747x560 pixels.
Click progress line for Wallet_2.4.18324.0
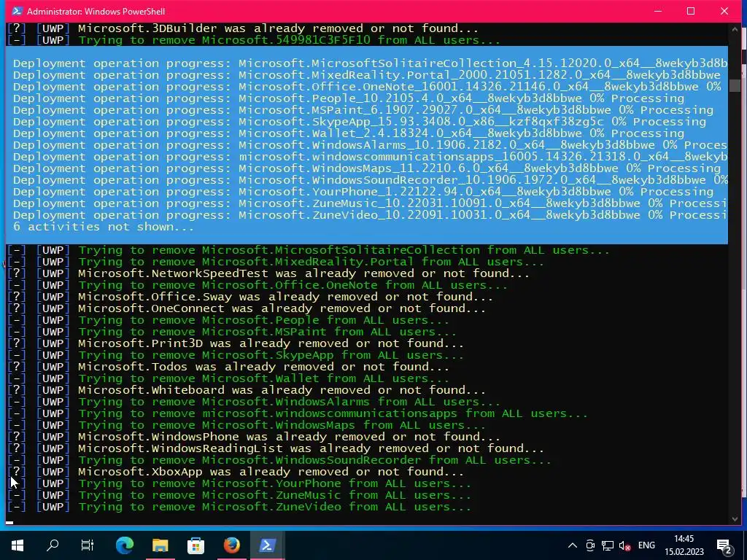349,133
